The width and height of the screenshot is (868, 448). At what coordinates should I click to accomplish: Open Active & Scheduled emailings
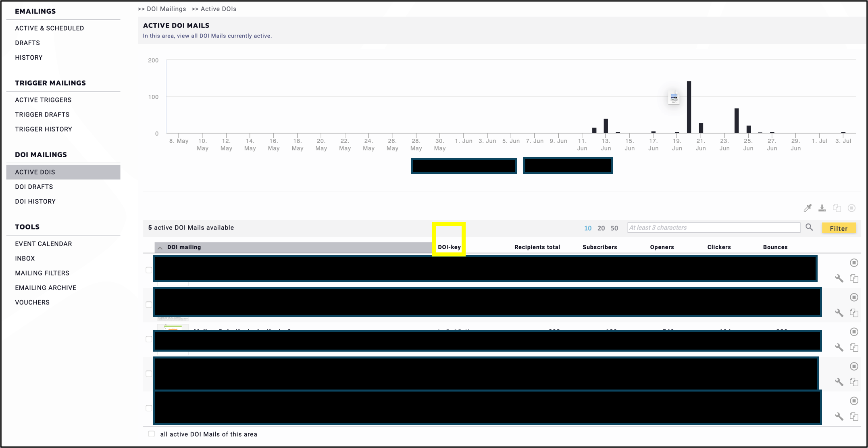click(x=50, y=28)
